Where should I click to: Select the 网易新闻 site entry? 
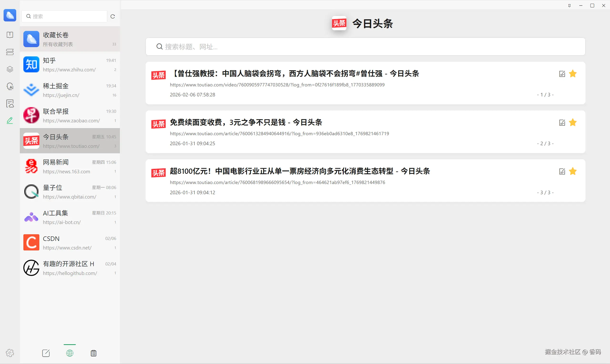(70, 166)
